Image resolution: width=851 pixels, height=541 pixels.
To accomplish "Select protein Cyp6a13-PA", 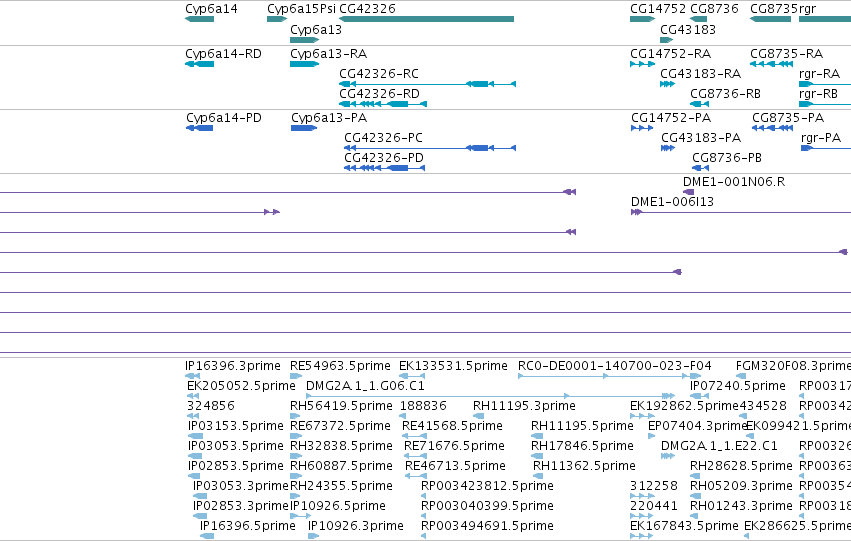I will pyautogui.click(x=329, y=118).
